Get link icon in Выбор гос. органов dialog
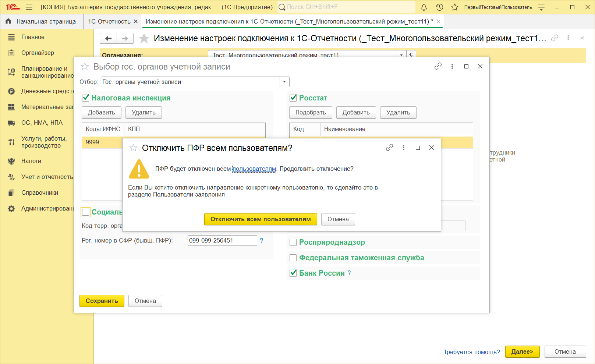Screen dimensions: 595x364 [x=438, y=66]
